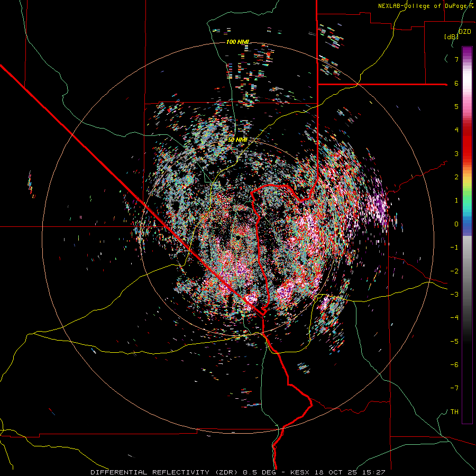Click the -6 value on the dB scale

(x=454, y=365)
